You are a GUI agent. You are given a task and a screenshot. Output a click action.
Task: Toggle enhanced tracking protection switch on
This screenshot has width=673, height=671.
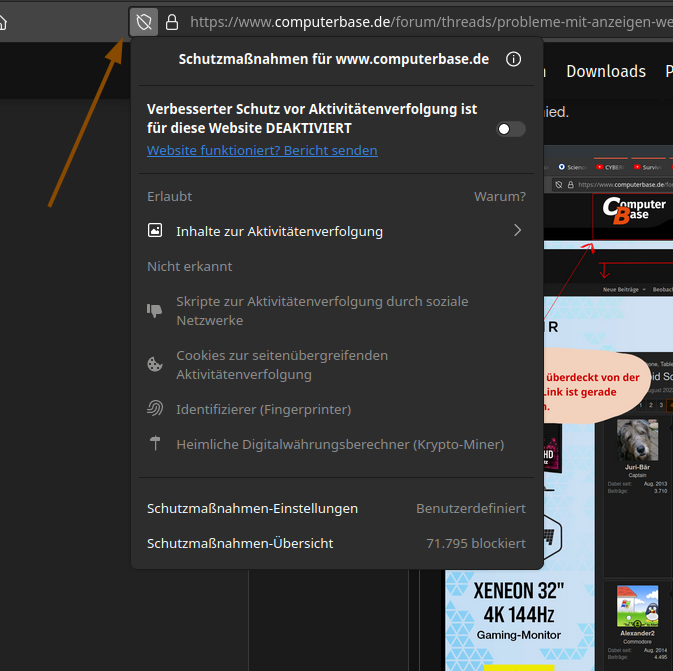[510, 129]
